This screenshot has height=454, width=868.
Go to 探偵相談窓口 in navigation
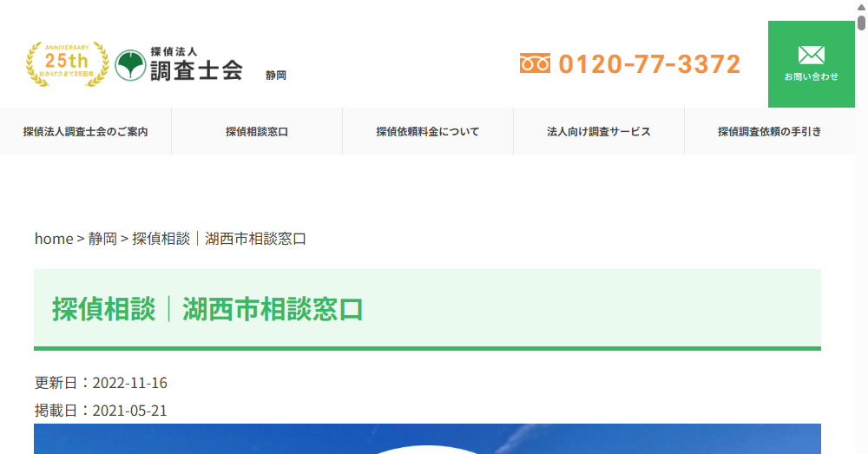pyautogui.click(x=257, y=132)
